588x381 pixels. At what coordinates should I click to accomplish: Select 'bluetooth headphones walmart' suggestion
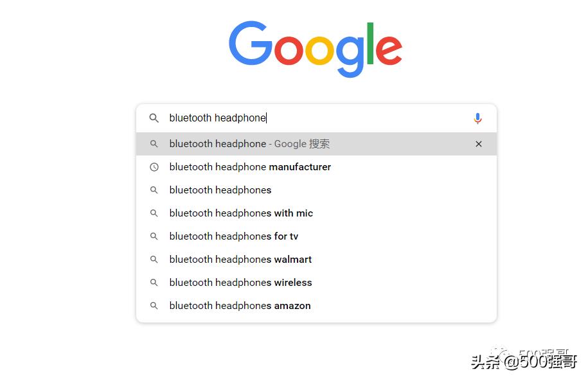pos(240,260)
